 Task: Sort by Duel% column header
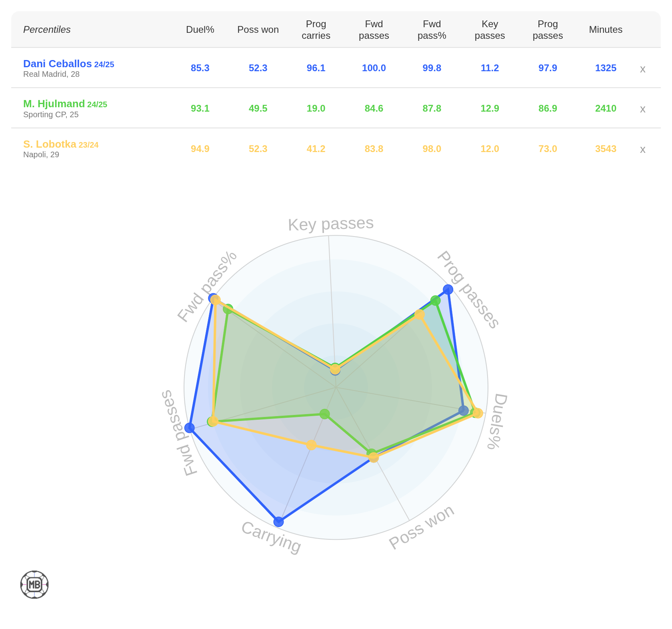pyautogui.click(x=200, y=30)
